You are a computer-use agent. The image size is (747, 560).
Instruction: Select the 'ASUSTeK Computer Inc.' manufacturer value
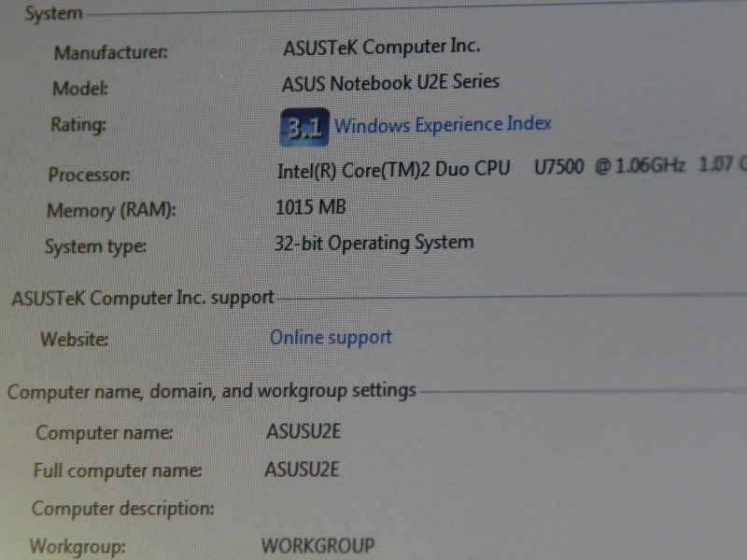382,48
